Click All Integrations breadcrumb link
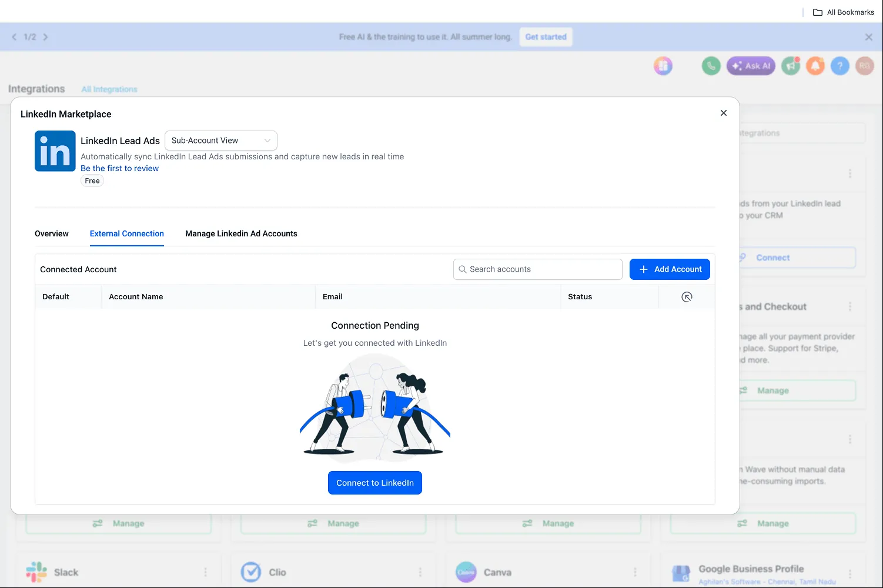Viewport: 883px width, 588px height. pyautogui.click(x=109, y=89)
